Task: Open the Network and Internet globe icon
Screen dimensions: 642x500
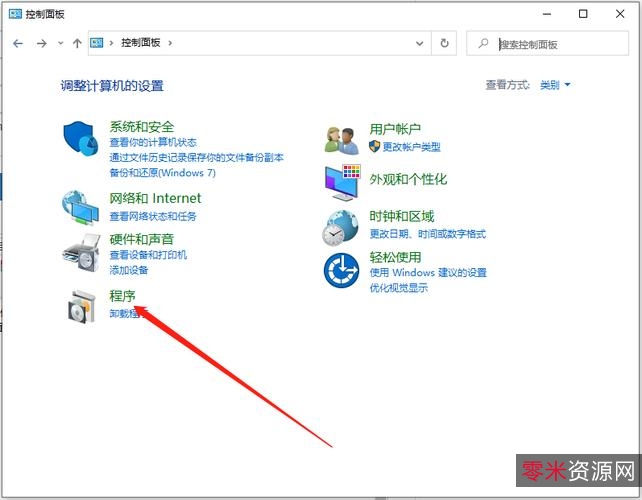Action: (x=80, y=208)
